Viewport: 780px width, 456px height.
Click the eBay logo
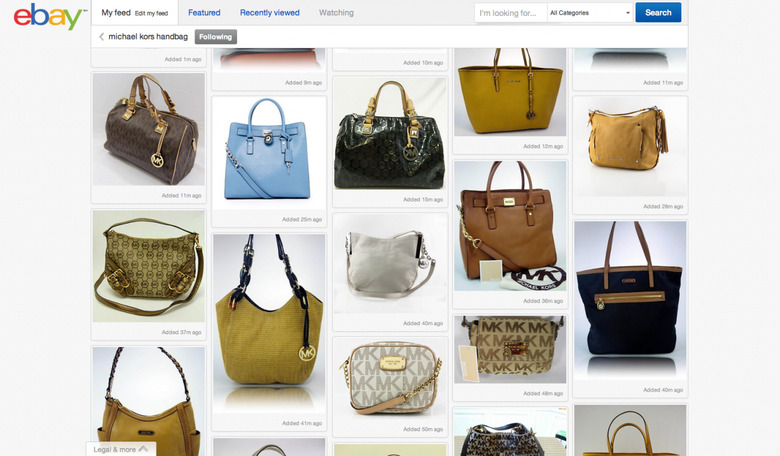point(48,16)
